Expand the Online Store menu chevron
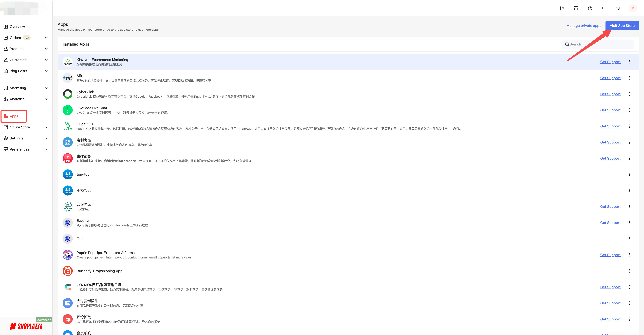This screenshot has width=644, height=335. click(x=46, y=127)
